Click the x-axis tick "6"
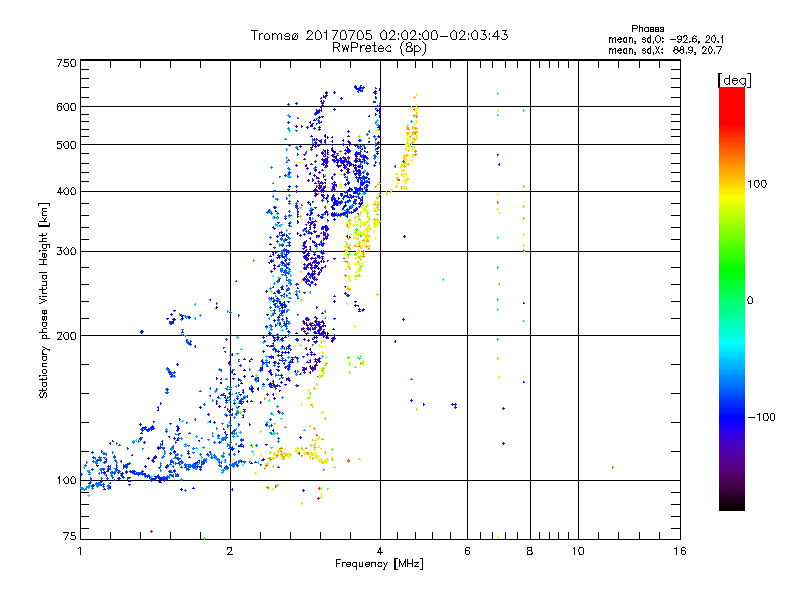Viewport: 800px width, 600px height. click(x=467, y=551)
